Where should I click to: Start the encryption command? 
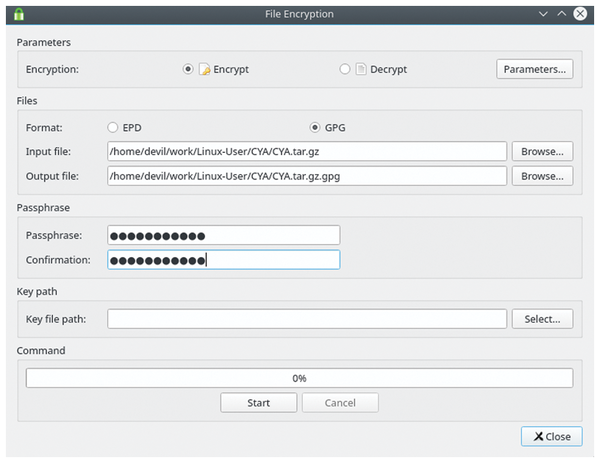click(x=258, y=403)
